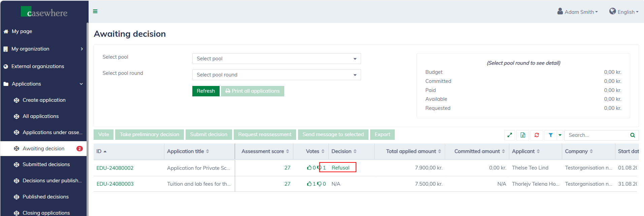This screenshot has height=216, width=644.
Task: Click the Excel export icon above the table
Action: point(523,135)
